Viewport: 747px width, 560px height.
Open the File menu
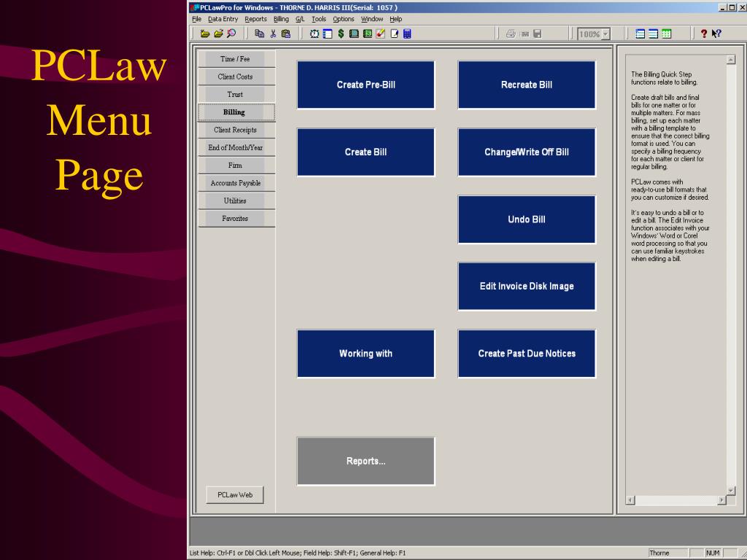coord(197,19)
